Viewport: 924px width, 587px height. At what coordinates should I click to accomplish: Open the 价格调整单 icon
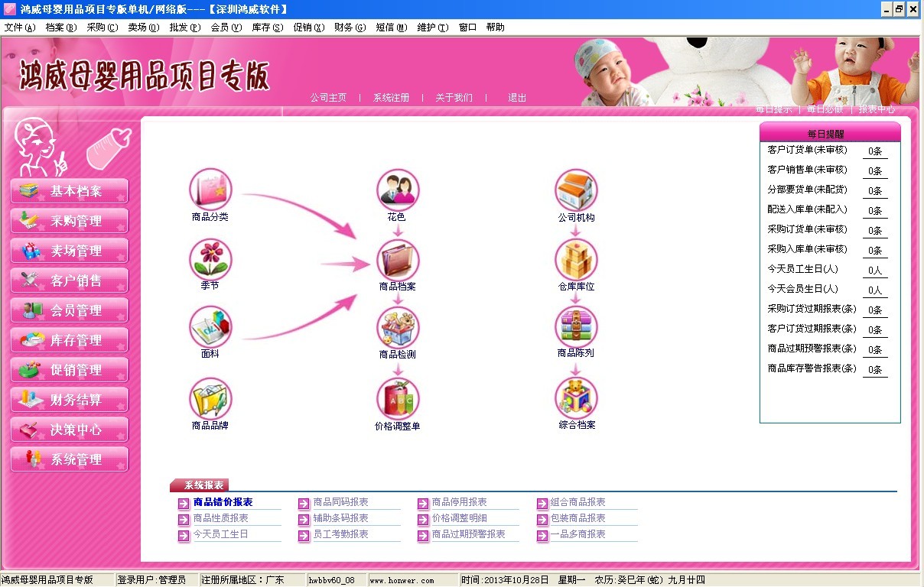click(397, 398)
